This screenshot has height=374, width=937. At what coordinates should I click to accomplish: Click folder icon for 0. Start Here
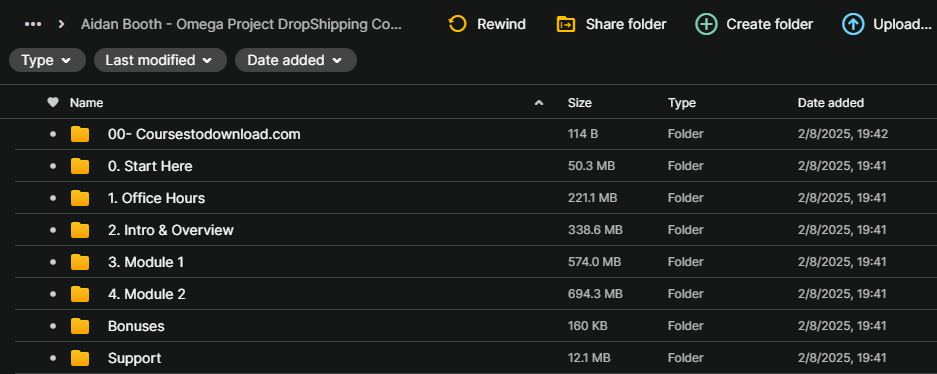(x=79, y=166)
